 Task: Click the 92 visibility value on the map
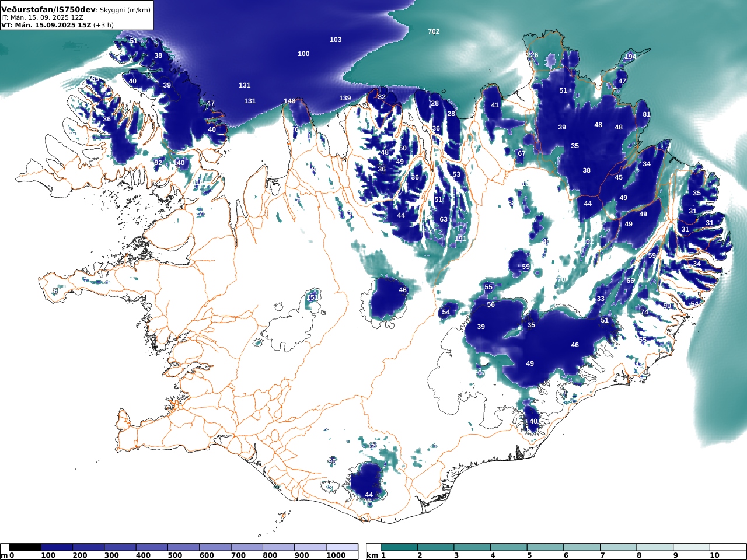[158, 163]
